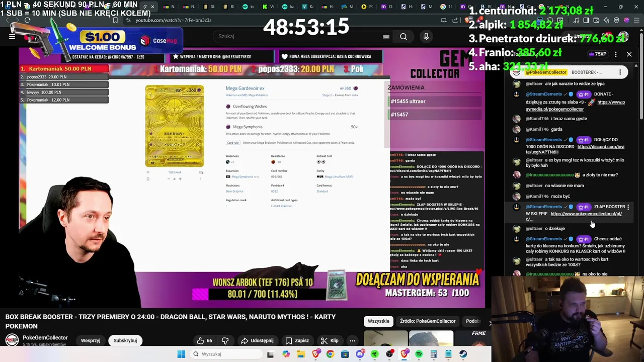Click the magnifier search button next to Szukaj
Image resolution: width=644 pixels, height=362 pixels.
pos(404,36)
